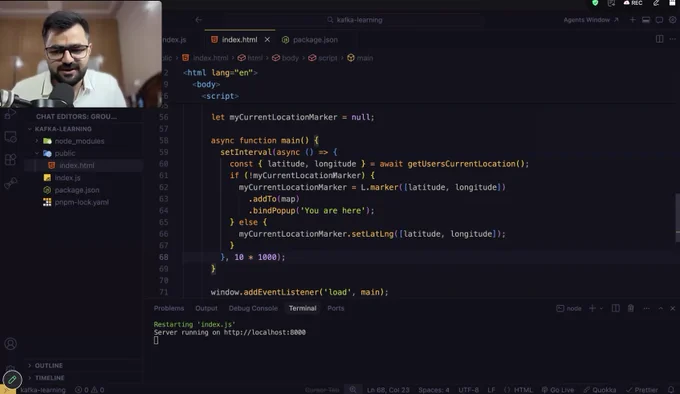Switch to the Ports panel tab

click(x=336, y=308)
